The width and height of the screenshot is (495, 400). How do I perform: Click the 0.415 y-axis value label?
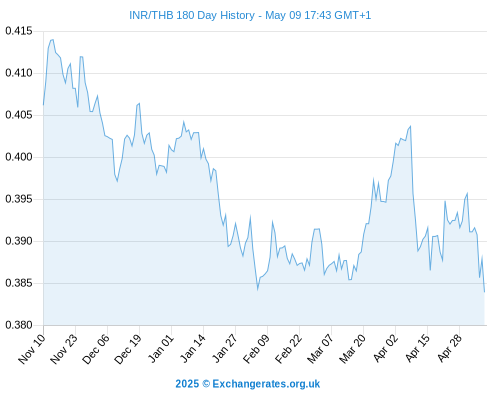pos(19,31)
